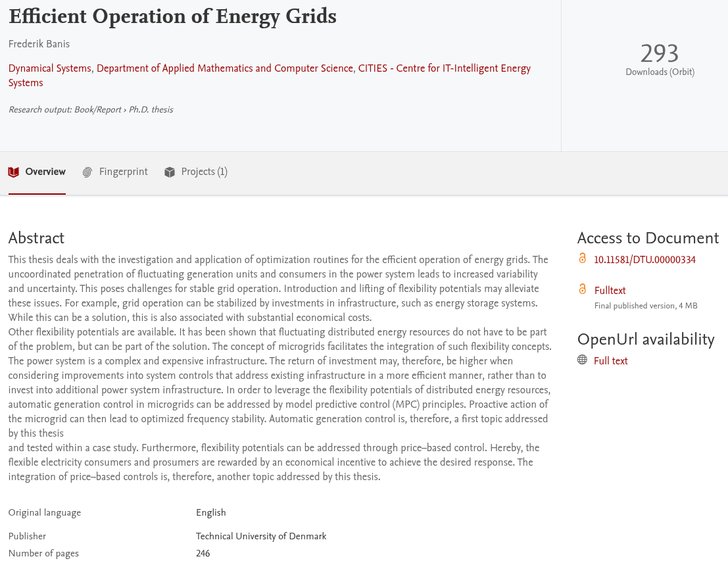Click the Projects cube icon
This screenshot has height=563, width=728.
(x=170, y=172)
